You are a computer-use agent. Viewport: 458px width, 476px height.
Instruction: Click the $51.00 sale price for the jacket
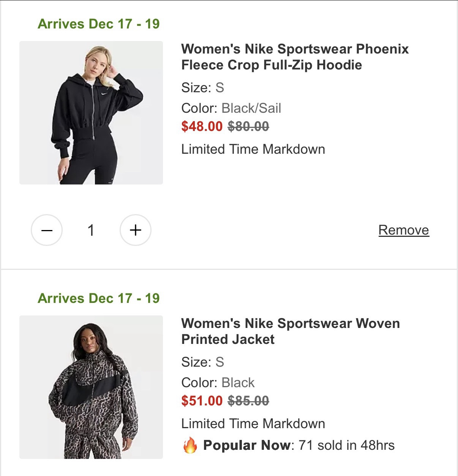click(x=202, y=400)
